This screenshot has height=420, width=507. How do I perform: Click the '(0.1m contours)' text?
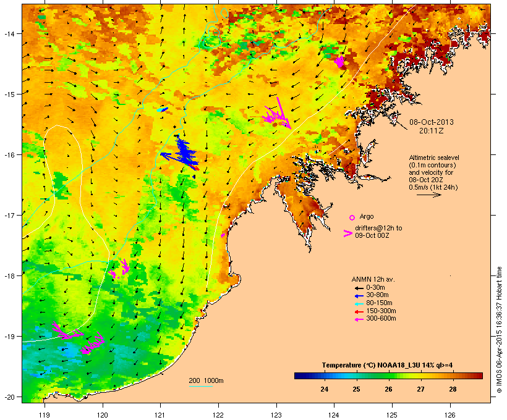tap(432, 165)
